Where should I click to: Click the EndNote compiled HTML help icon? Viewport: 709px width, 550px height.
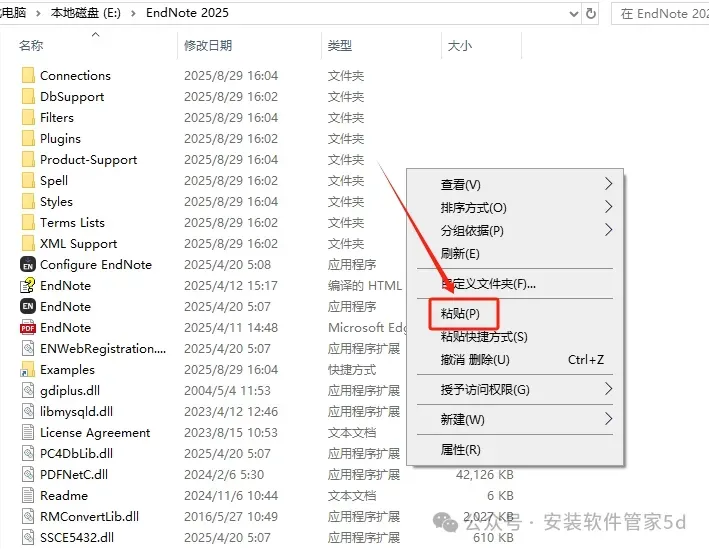(x=28, y=285)
